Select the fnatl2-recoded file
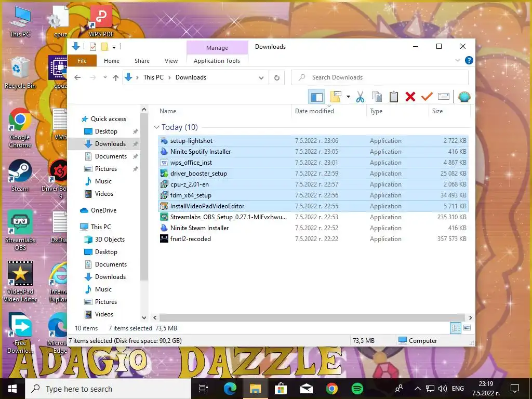Image resolution: width=532 pixels, height=399 pixels. click(313, 238)
